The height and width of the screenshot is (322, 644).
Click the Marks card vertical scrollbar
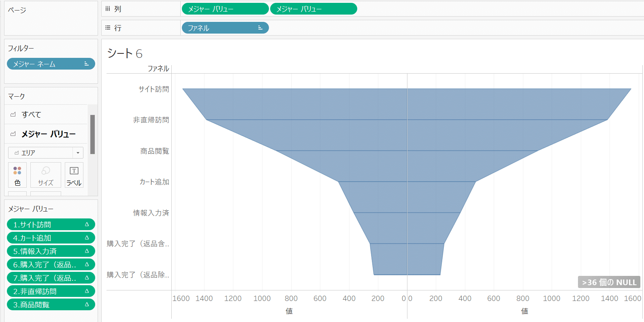pos(92,134)
